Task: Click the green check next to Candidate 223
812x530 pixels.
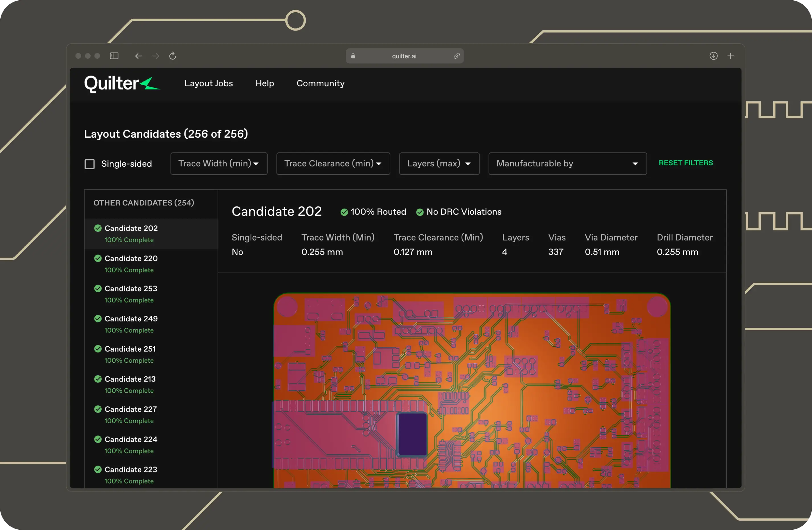Action: (98, 469)
